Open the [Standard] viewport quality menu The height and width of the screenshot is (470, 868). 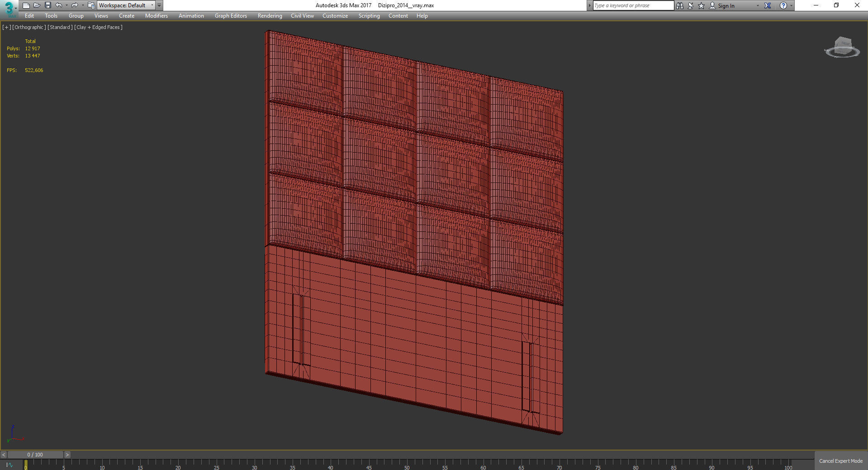(x=60, y=27)
